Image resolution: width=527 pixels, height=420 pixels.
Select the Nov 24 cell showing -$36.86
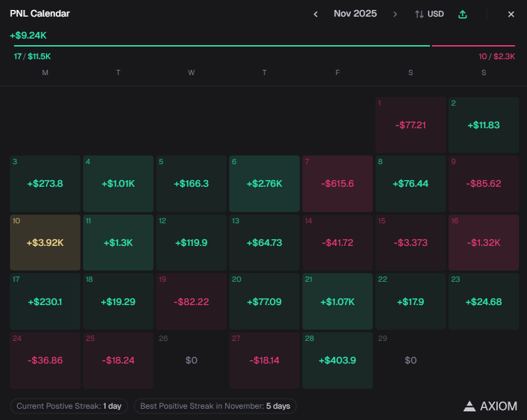point(45,360)
